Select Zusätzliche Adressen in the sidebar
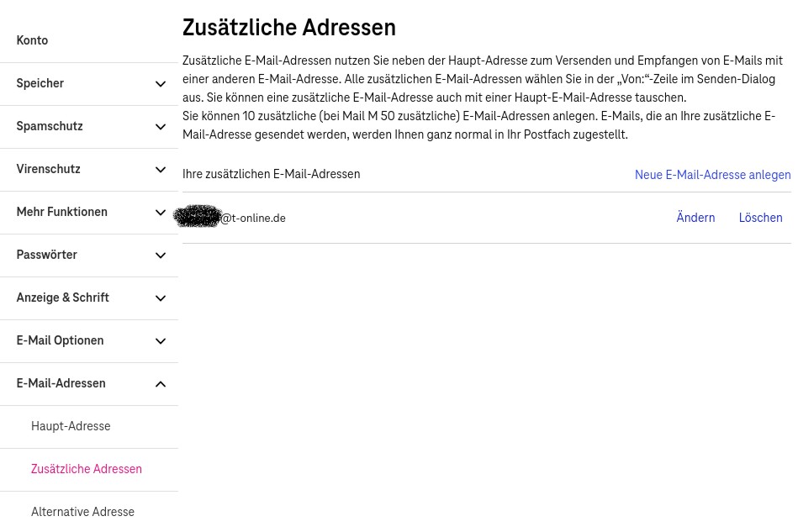The image size is (798, 532). click(x=87, y=469)
